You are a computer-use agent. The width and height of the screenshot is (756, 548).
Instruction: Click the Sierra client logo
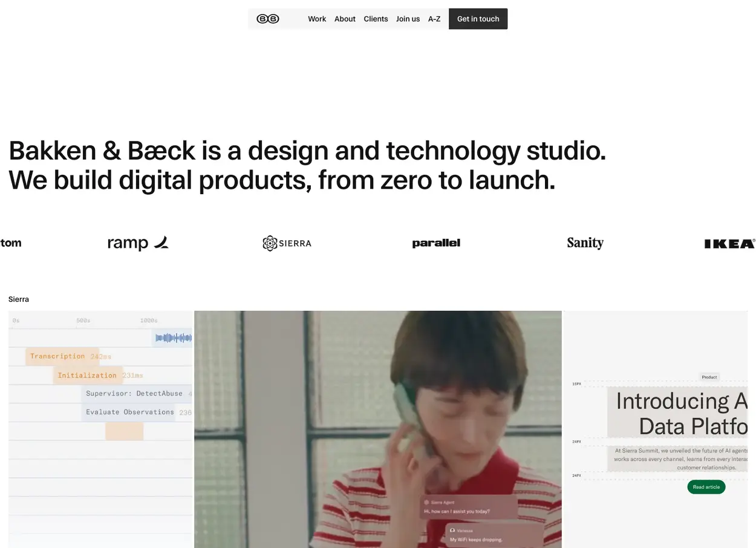coord(287,243)
